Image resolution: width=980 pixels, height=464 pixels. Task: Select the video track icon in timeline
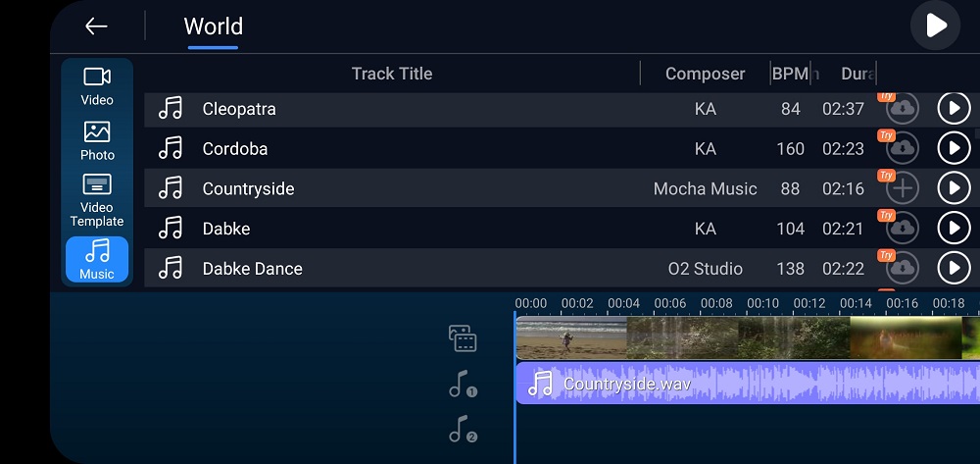[463, 337]
